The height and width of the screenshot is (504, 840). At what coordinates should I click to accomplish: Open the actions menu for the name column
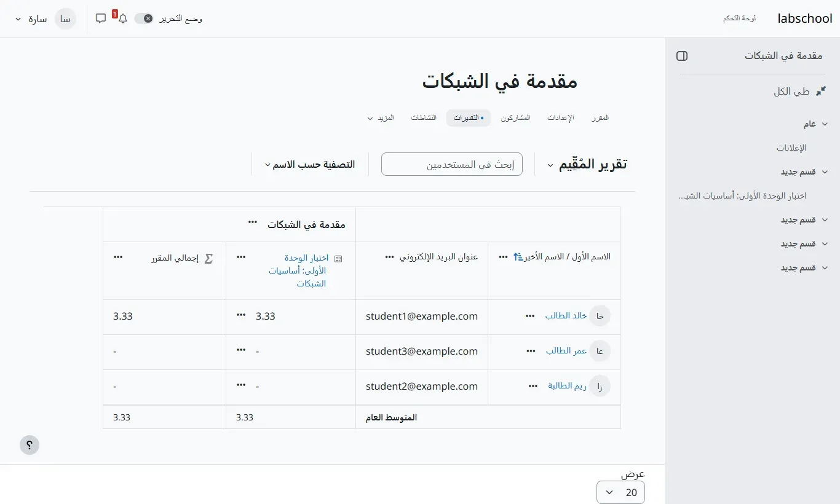[503, 257]
